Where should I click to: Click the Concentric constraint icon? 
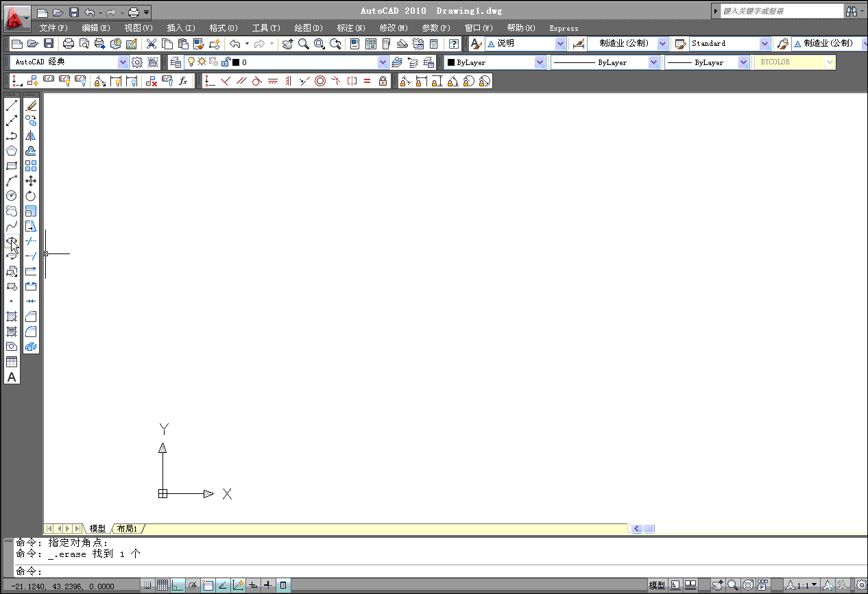pyautogui.click(x=320, y=81)
